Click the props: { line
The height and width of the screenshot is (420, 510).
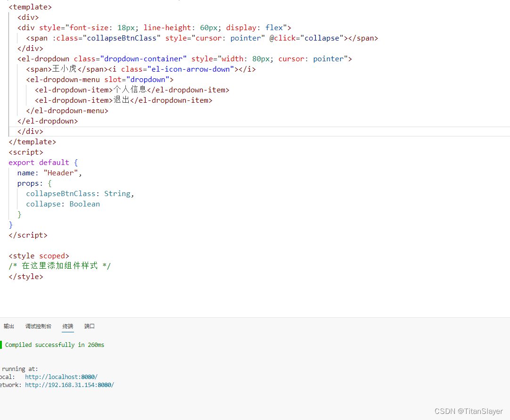pos(34,183)
